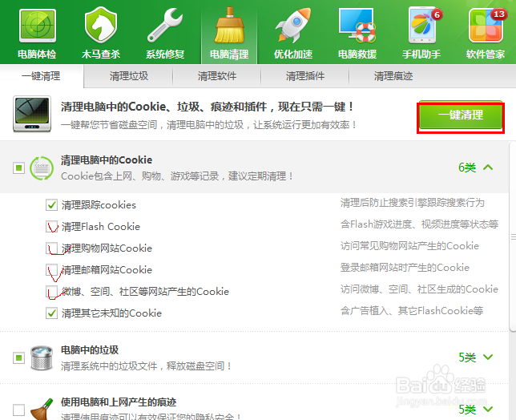Screen dimensions: 516x420
Task: Click the trash can icon for 电脑中的垃圾
Action: pyautogui.click(x=42, y=357)
